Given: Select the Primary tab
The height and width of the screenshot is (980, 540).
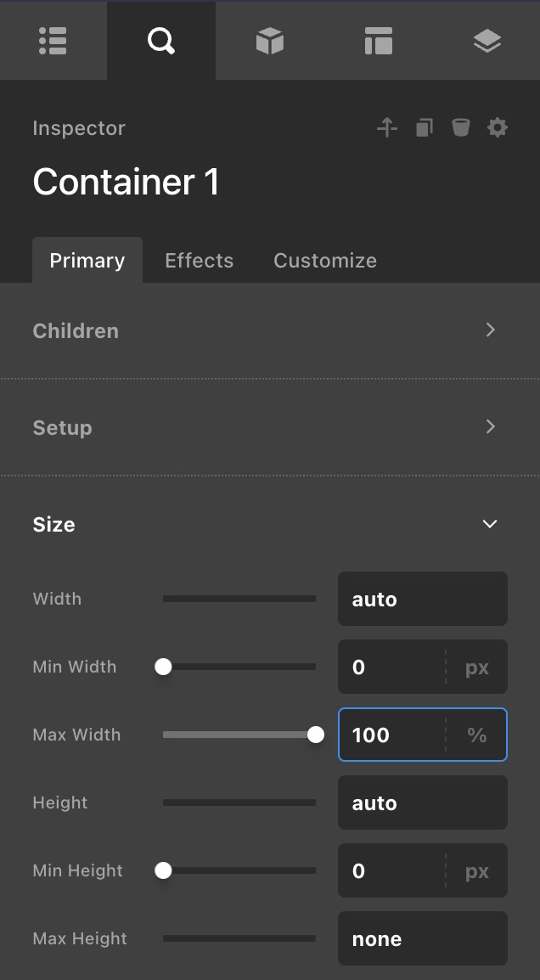Looking at the screenshot, I should (x=87, y=261).
